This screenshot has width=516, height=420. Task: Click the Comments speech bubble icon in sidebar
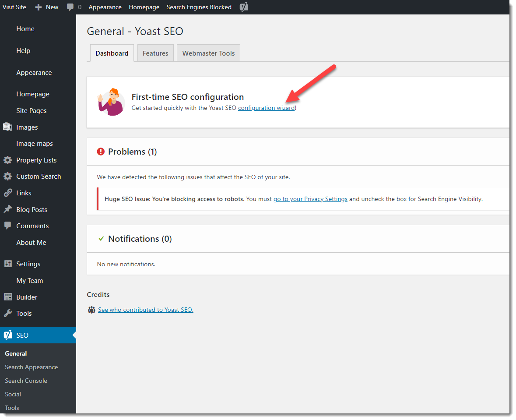tap(7, 225)
